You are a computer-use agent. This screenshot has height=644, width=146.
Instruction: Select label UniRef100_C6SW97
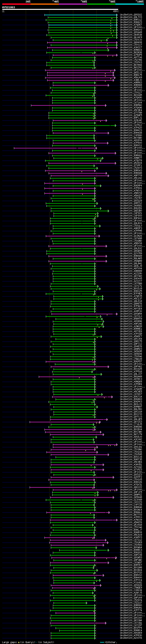[131, 562]
